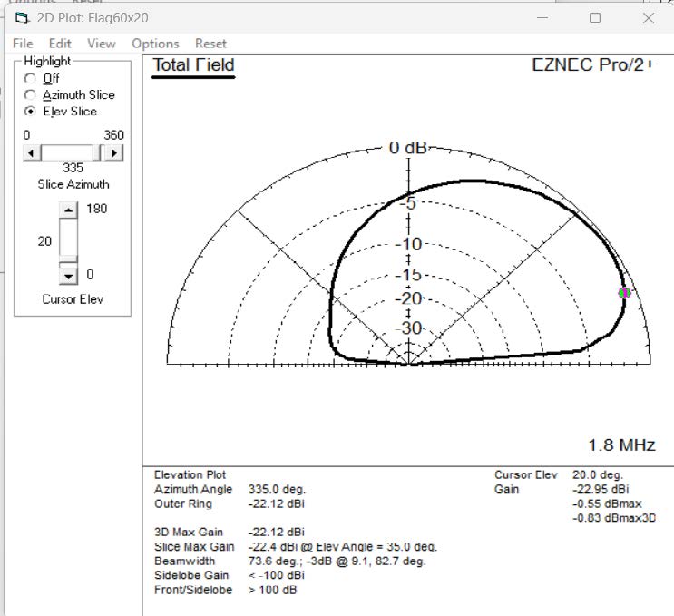Screen dimensions: 674x616
Task: Select the Elev Slice radio button
Action: [30, 111]
